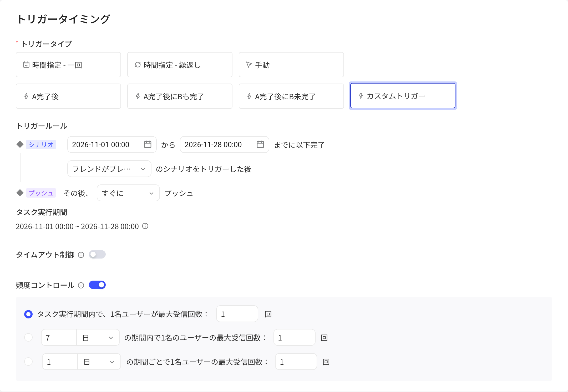Click end date field 2026-11-28 00:00

point(225,145)
